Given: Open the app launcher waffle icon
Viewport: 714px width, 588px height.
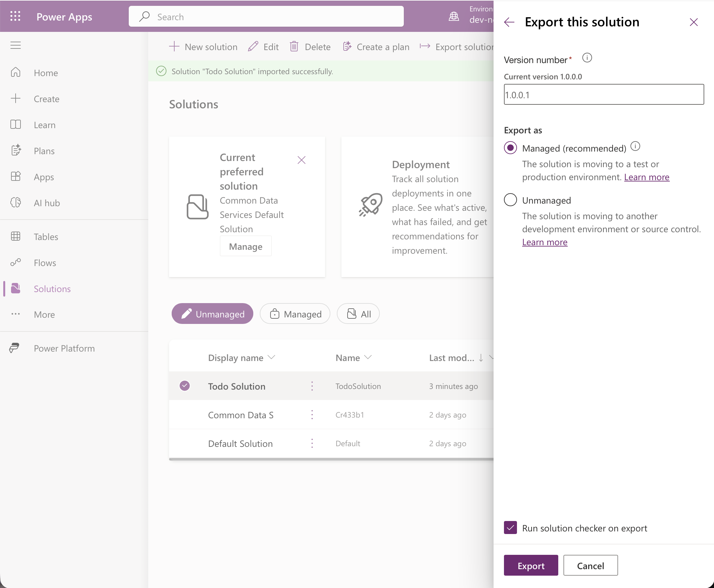Looking at the screenshot, I should 15,16.
